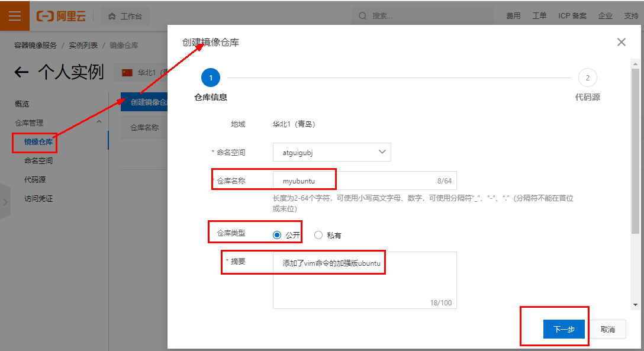The width and height of the screenshot is (644, 351).
Task: Click the dialog vertical scrollbar thumb
Action: [635, 151]
